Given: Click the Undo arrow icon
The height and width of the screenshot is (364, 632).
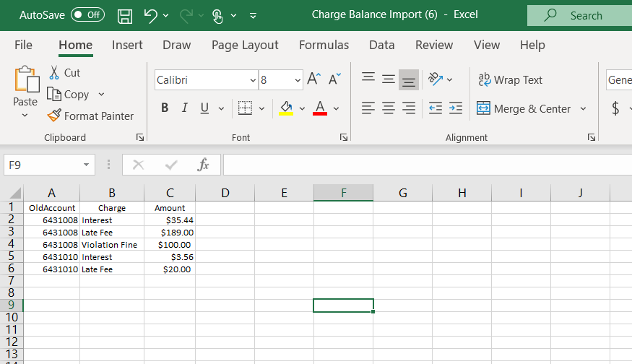Looking at the screenshot, I should coord(150,15).
